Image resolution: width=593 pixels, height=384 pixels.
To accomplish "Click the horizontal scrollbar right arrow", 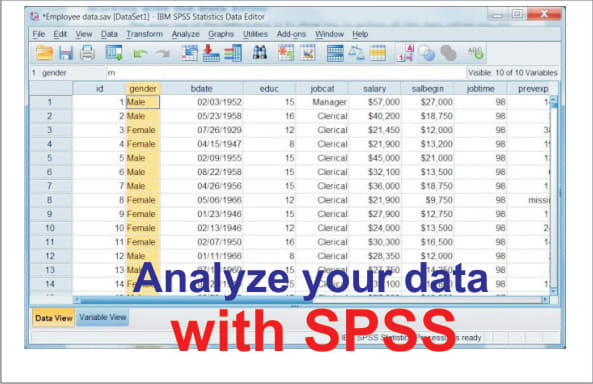I will 545,300.
